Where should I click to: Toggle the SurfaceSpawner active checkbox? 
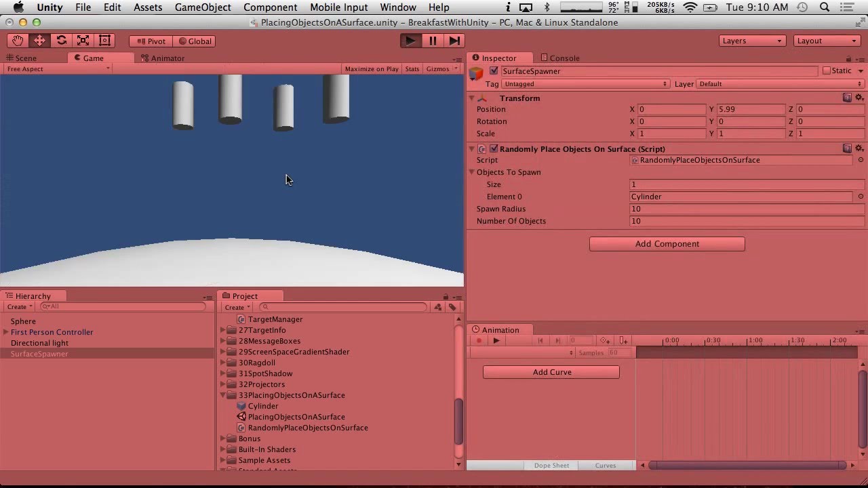(x=494, y=70)
